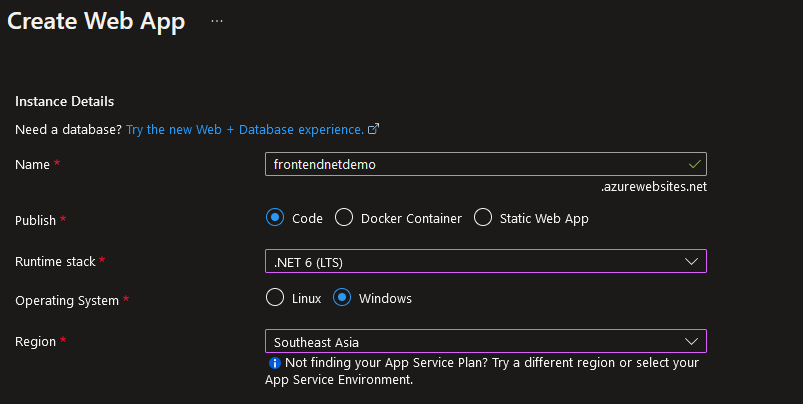
Task: Click the chevron arrow in Runtime stack field
Action: [x=691, y=262]
